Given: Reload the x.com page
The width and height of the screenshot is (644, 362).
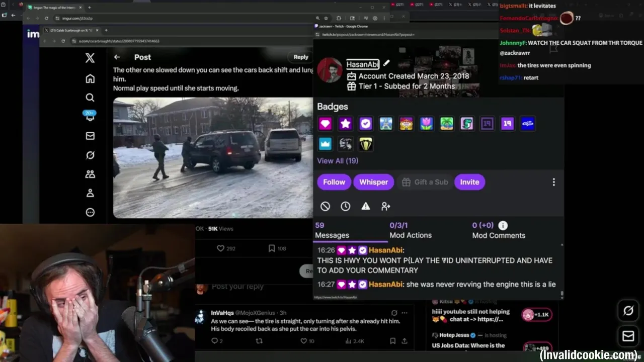Looking at the screenshot, I should coord(63,41).
